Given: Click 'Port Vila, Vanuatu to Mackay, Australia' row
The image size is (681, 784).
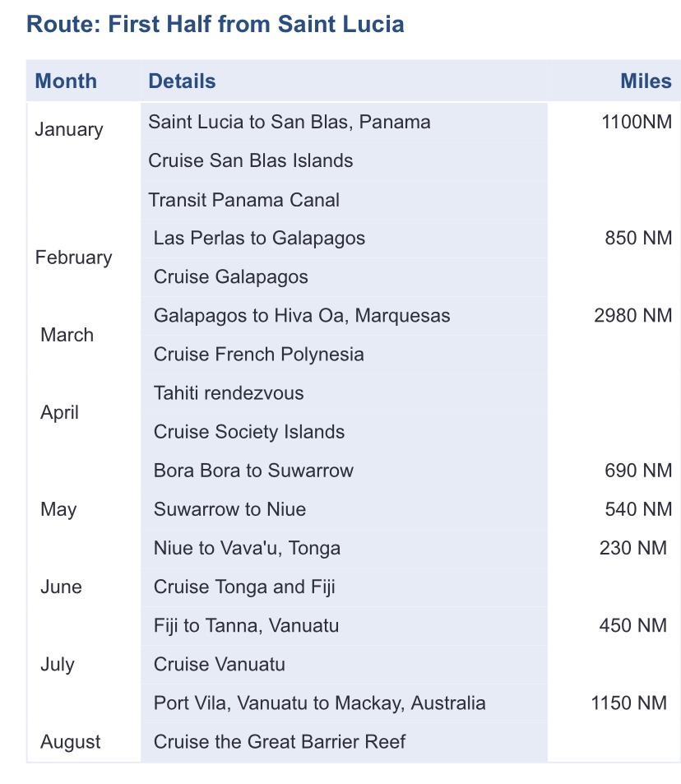Looking at the screenshot, I should (319, 703).
